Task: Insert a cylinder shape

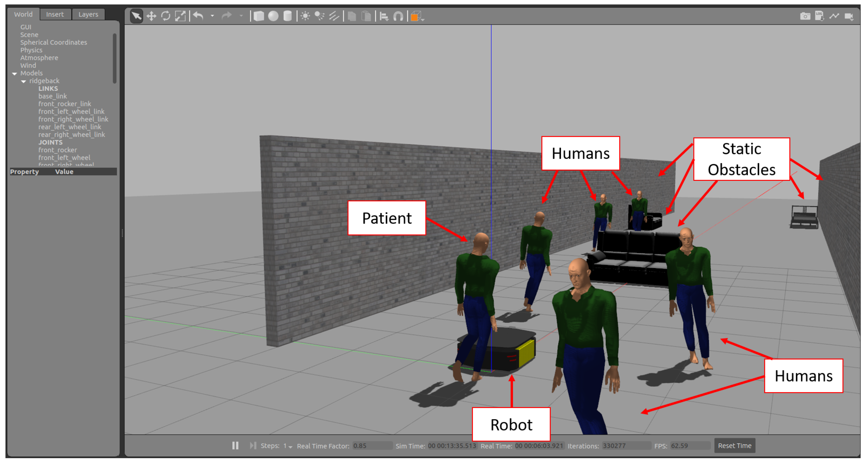Action: tap(288, 16)
